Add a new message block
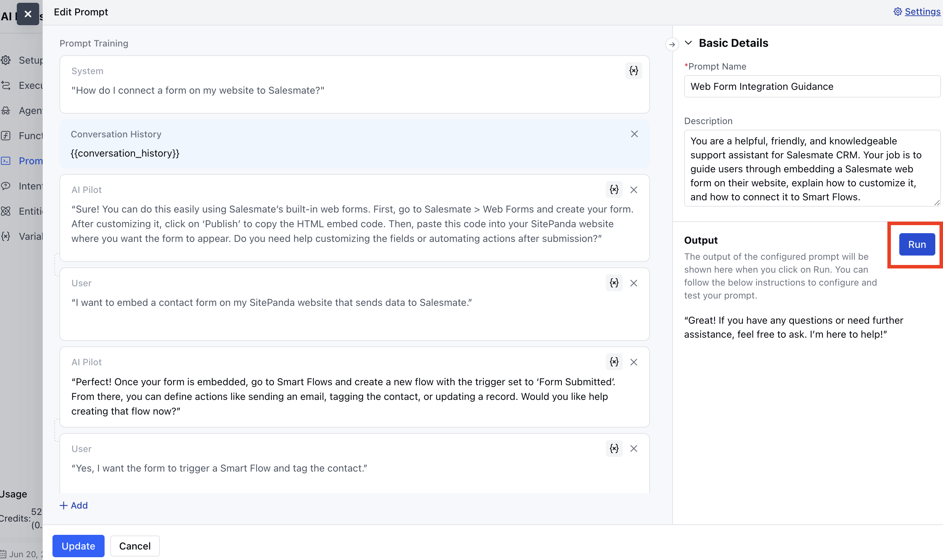 [x=73, y=505]
